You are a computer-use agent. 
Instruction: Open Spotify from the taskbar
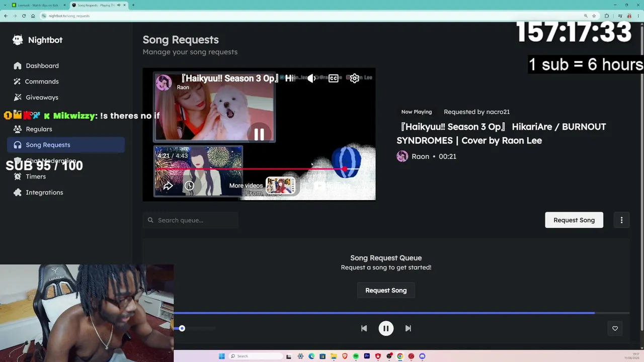click(x=356, y=356)
